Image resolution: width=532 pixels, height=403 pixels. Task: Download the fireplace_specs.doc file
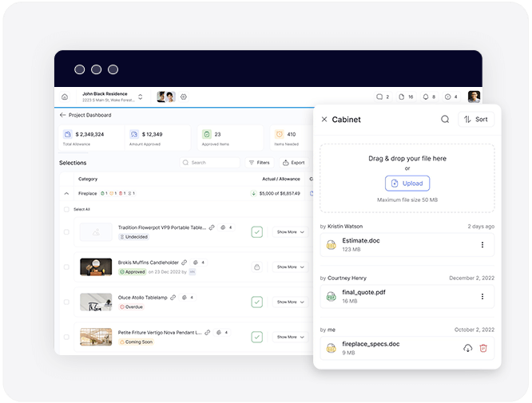click(x=467, y=348)
